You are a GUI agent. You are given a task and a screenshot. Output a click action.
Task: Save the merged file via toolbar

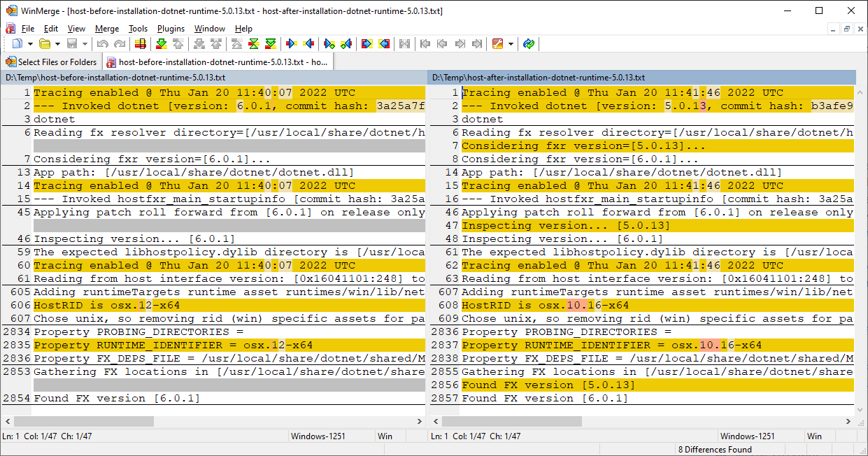tap(72, 43)
